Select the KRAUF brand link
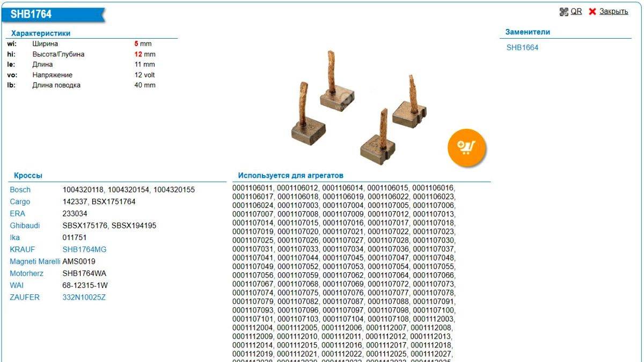Image resolution: width=644 pixels, height=362 pixels. click(21, 250)
